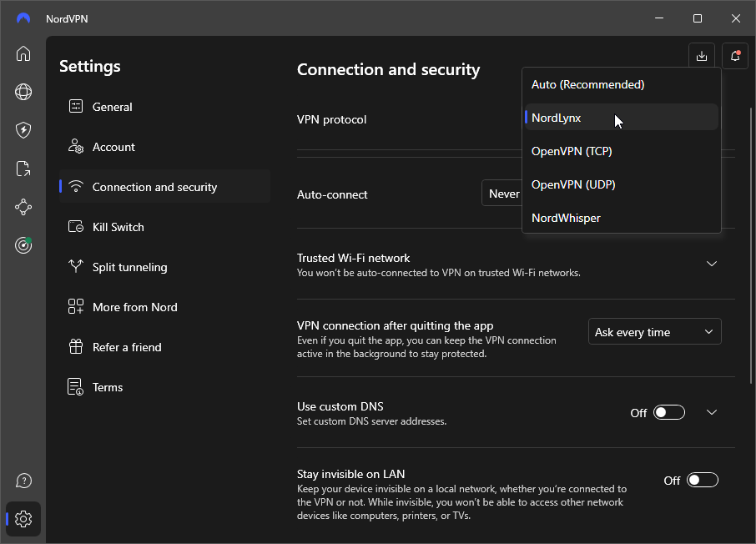Click the Split tunneling fork icon
The width and height of the screenshot is (756, 544).
[76, 266]
